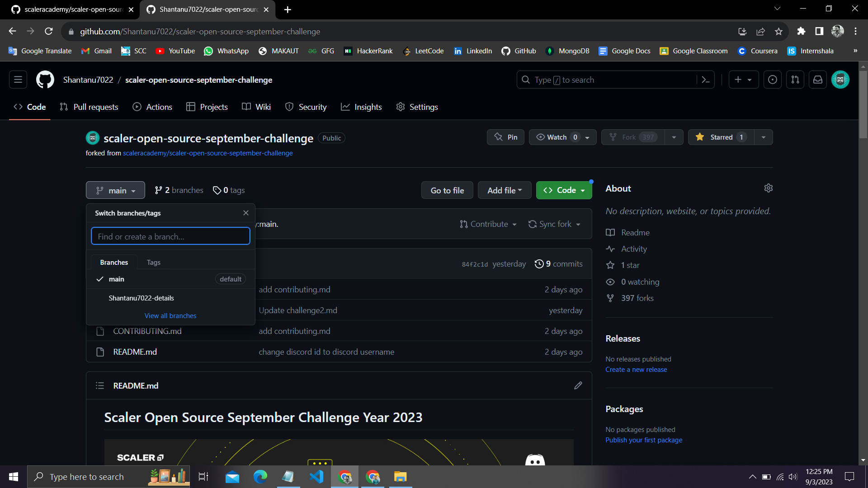Open the global navigation hamburger menu
Viewport: 868px width, 488px height.
pyautogui.click(x=18, y=79)
